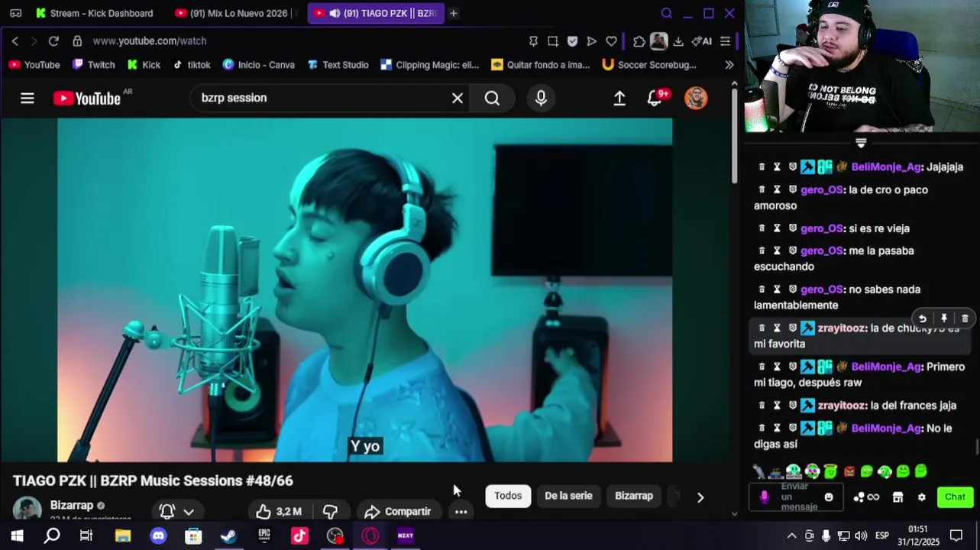Clear the 'bzrp session' search text

458,98
